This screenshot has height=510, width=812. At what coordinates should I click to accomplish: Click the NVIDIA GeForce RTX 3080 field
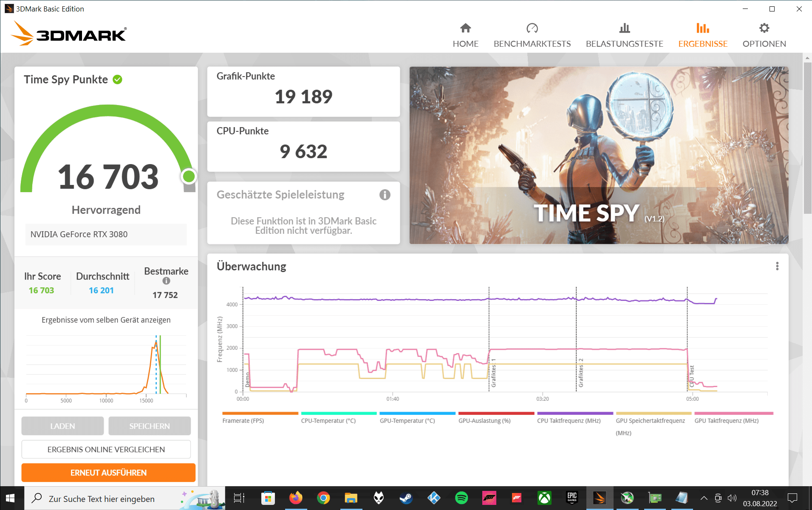106,234
